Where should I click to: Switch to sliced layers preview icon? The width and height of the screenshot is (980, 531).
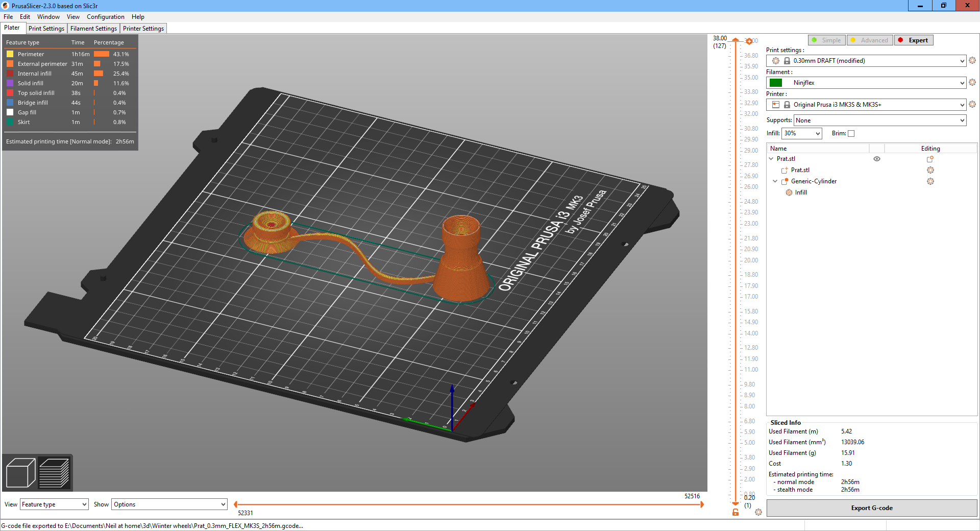pyautogui.click(x=54, y=473)
